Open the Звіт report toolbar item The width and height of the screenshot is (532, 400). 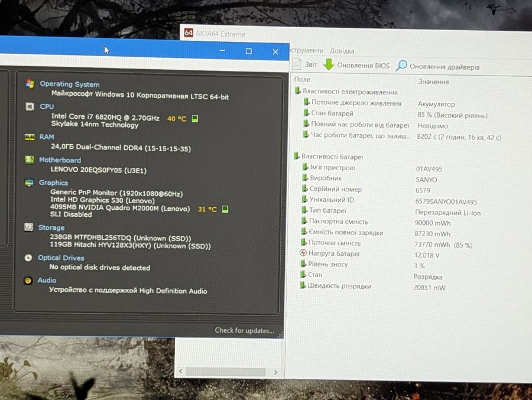304,64
